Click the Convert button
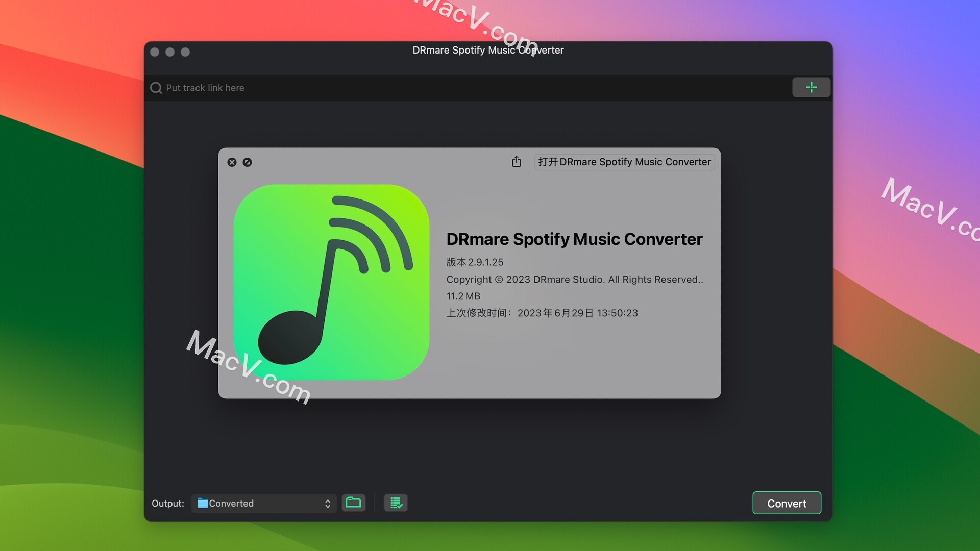 click(787, 503)
